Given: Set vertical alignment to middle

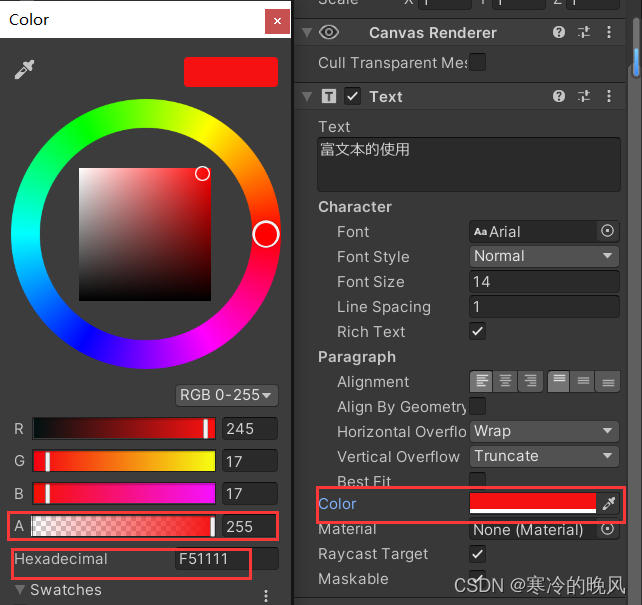Looking at the screenshot, I should 583,382.
